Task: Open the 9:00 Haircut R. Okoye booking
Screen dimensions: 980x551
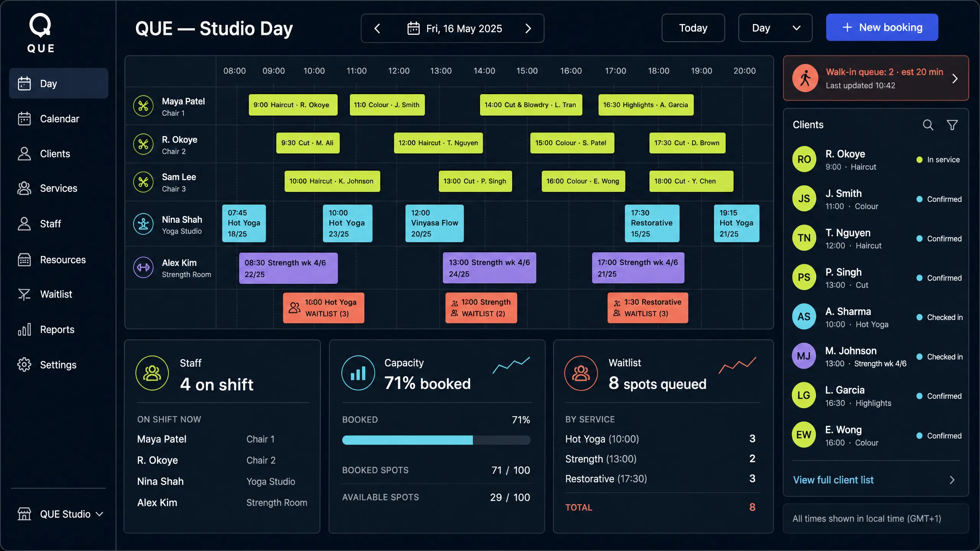Action: point(293,105)
